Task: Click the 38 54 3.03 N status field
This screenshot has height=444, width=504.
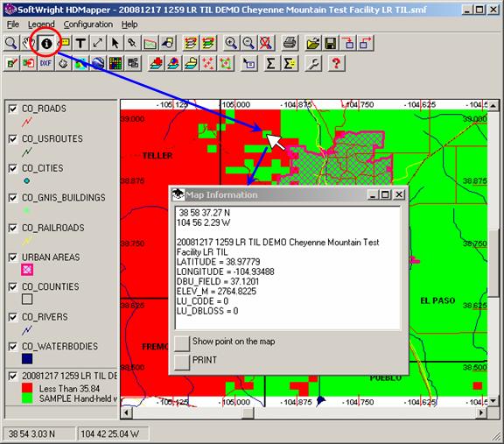Action: pyautogui.click(x=38, y=434)
